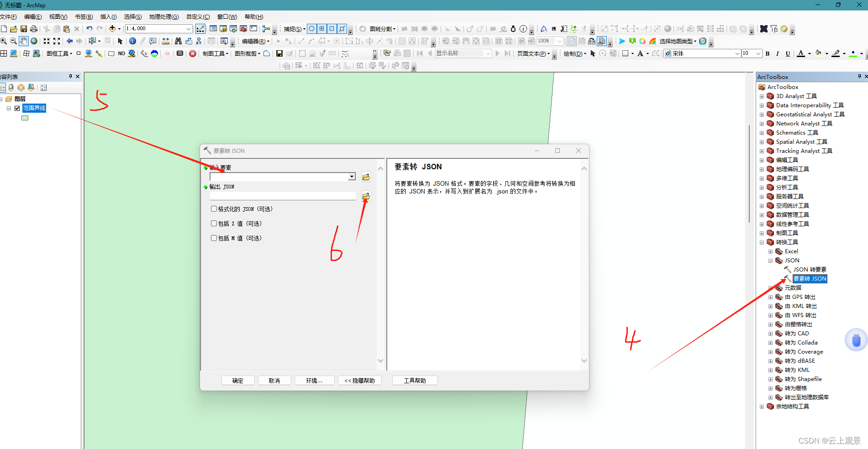
Task: Click the 工具帮助 button
Action: [415, 380]
